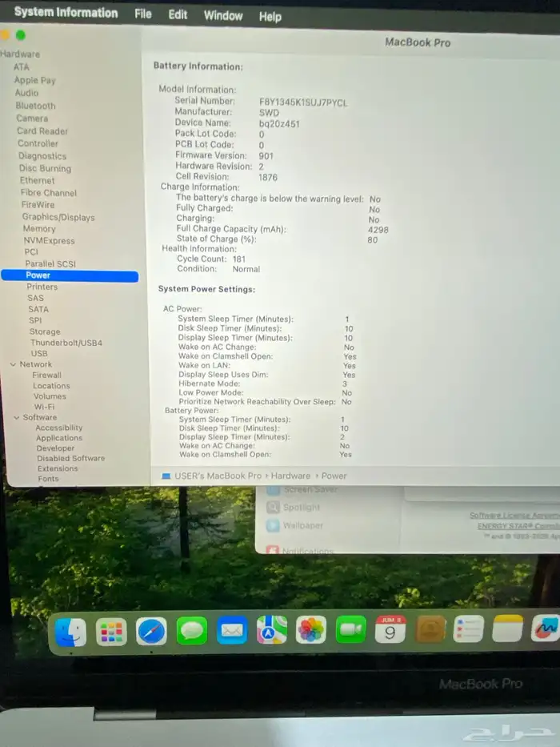Screen dimensions: 560x747
Task: Open Calendar showing date 9
Action: pos(390,629)
